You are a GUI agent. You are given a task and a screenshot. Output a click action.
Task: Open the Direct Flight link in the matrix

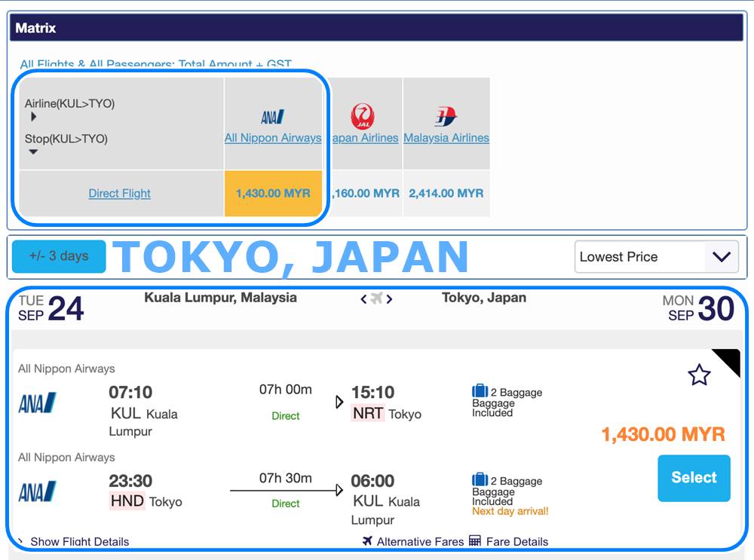coord(119,193)
